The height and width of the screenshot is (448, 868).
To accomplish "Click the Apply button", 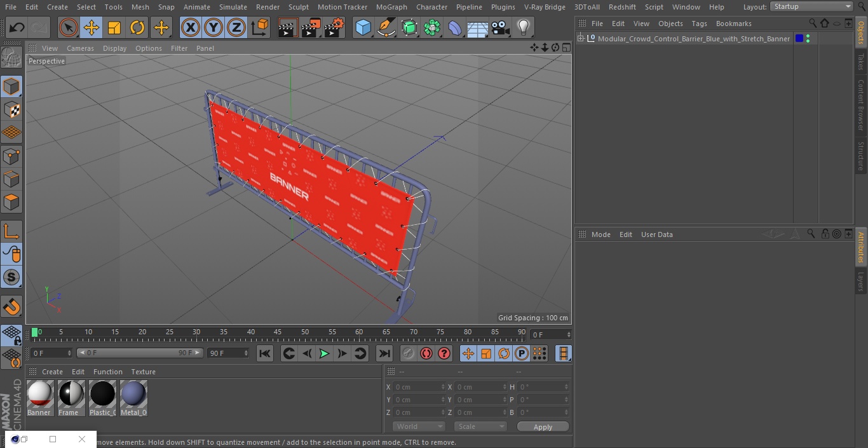I will coord(543,427).
